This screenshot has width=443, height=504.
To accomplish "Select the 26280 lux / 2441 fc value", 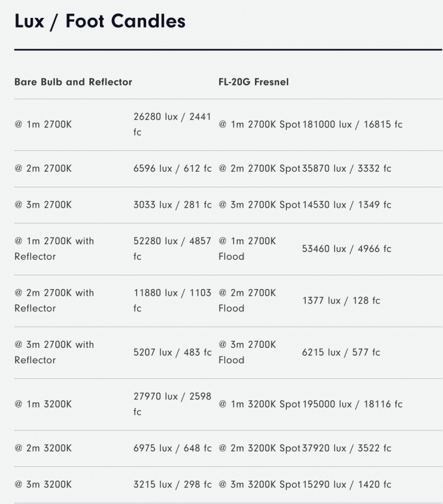I will 172,125.
